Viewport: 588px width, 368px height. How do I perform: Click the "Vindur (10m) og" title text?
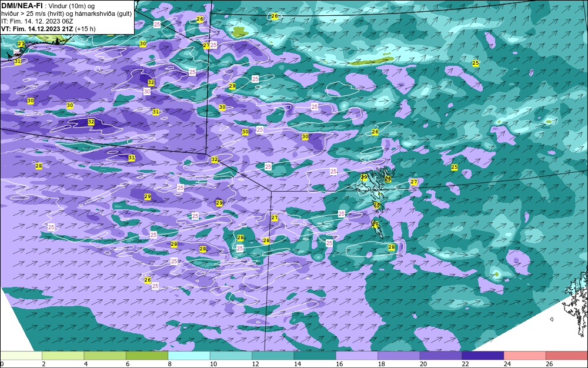(x=72, y=6)
